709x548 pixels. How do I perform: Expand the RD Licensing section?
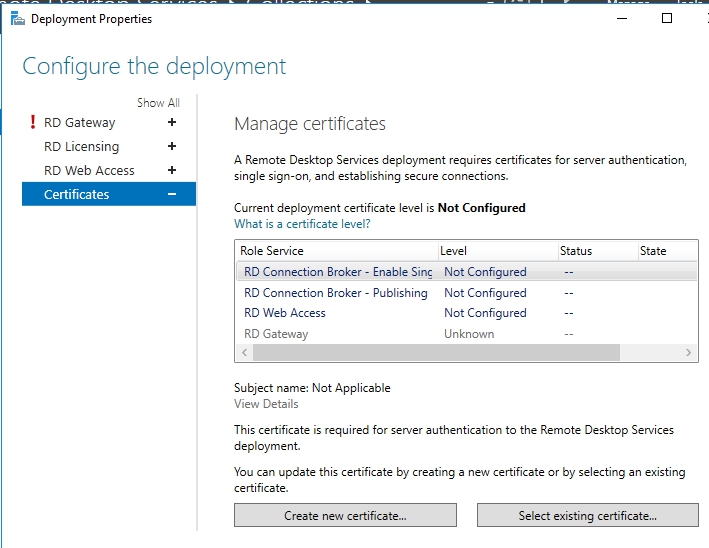172,147
